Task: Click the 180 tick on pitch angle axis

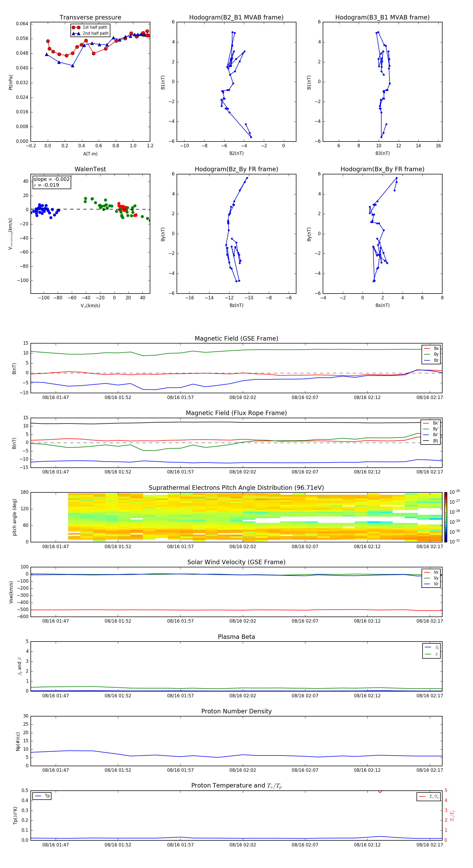Action: (25, 492)
